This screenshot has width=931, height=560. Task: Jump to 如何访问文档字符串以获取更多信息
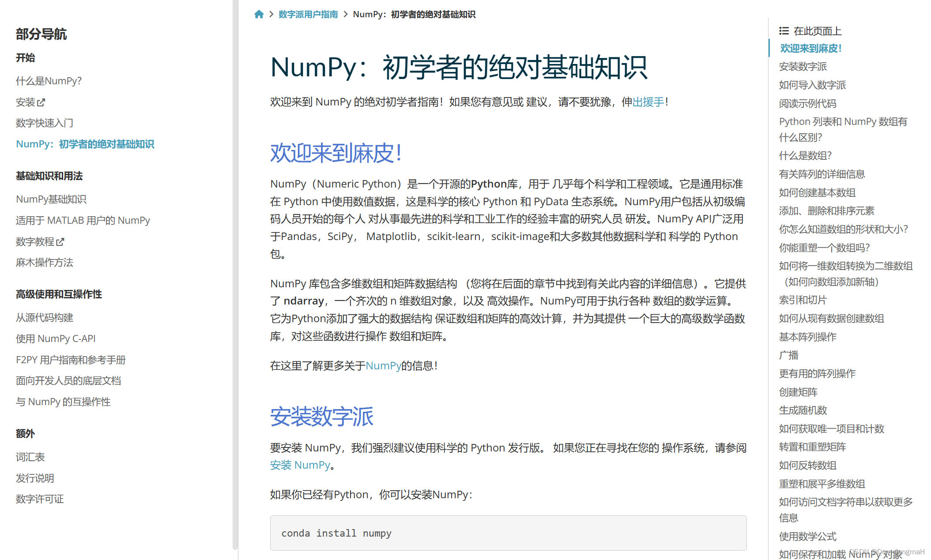846,510
